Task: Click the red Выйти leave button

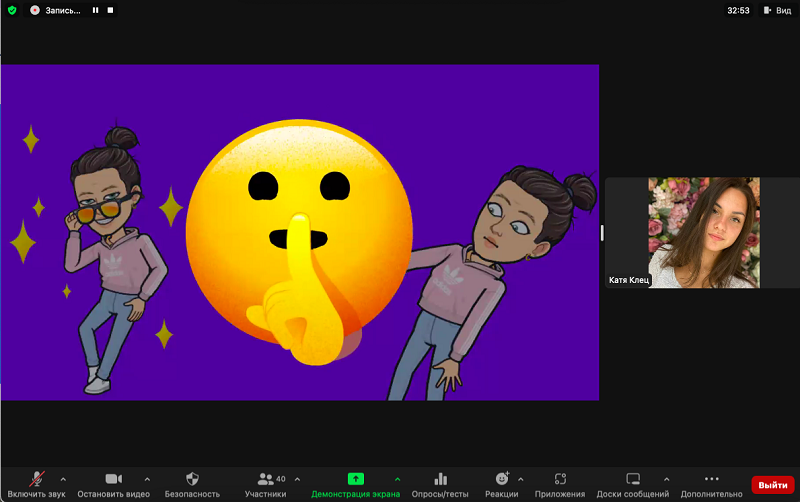Action: (772, 485)
